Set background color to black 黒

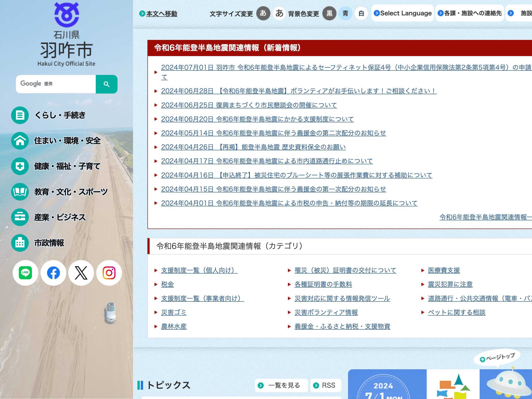(329, 13)
